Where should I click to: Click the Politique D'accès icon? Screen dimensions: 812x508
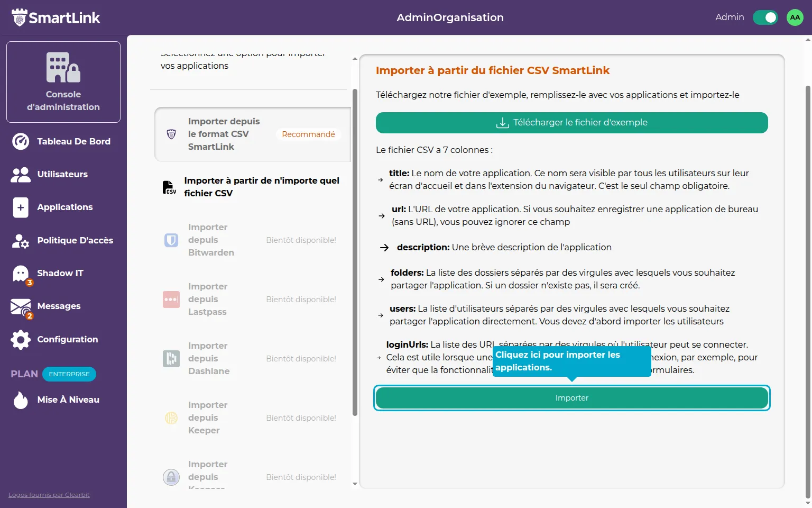coord(21,241)
